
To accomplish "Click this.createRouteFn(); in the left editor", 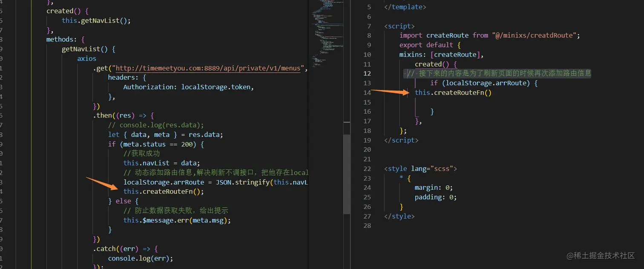I will [x=164, y=191].
